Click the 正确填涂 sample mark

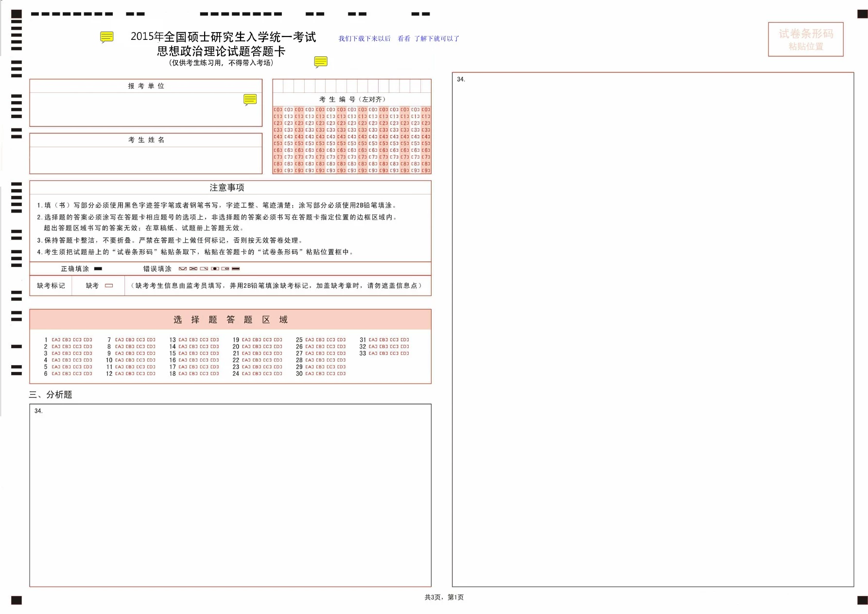[x=98, y=268]
